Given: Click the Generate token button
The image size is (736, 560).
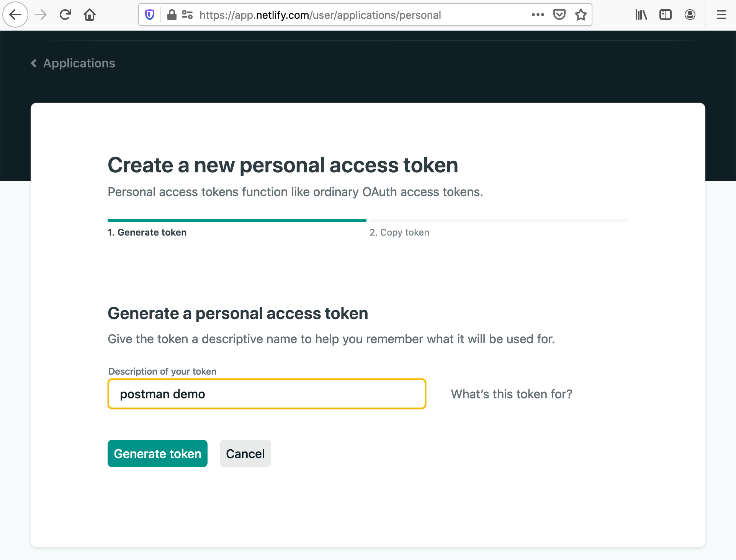Looking at the screenshot, I should point(157,454).
